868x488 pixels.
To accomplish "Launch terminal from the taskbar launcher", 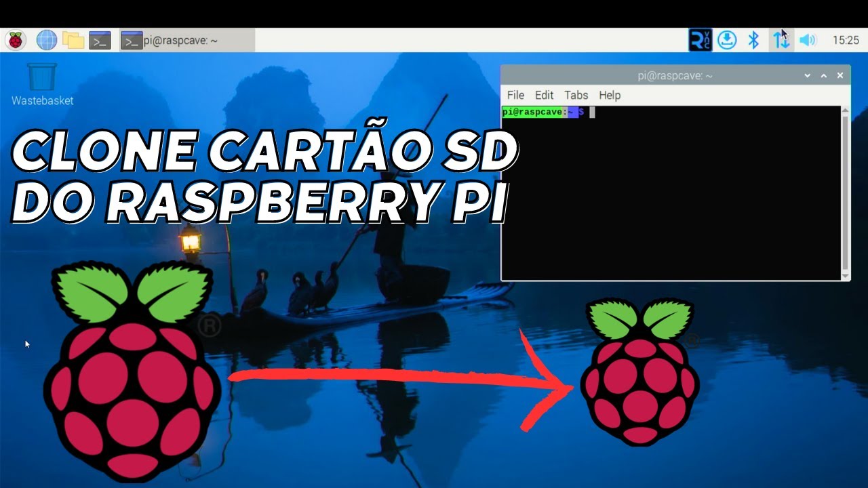I will click(100, 41).
